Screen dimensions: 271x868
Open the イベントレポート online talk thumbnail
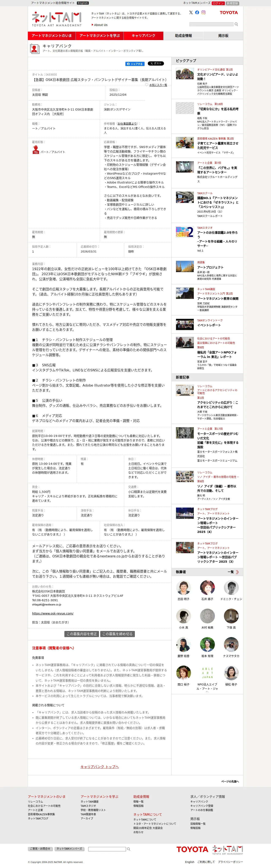(x=185, y=324)
